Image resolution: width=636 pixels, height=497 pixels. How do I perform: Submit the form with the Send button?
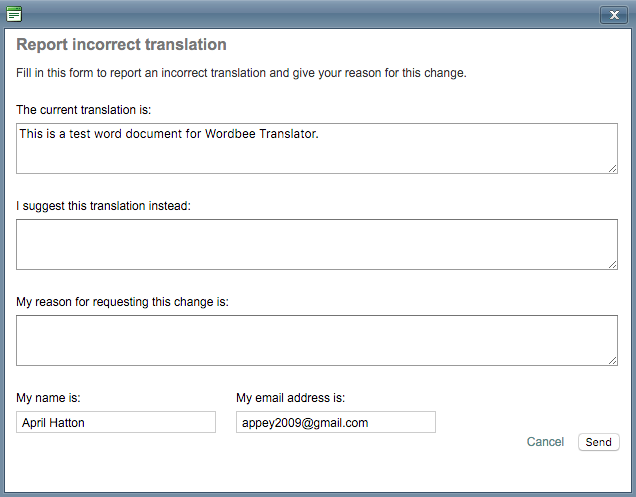pos(598,442)
